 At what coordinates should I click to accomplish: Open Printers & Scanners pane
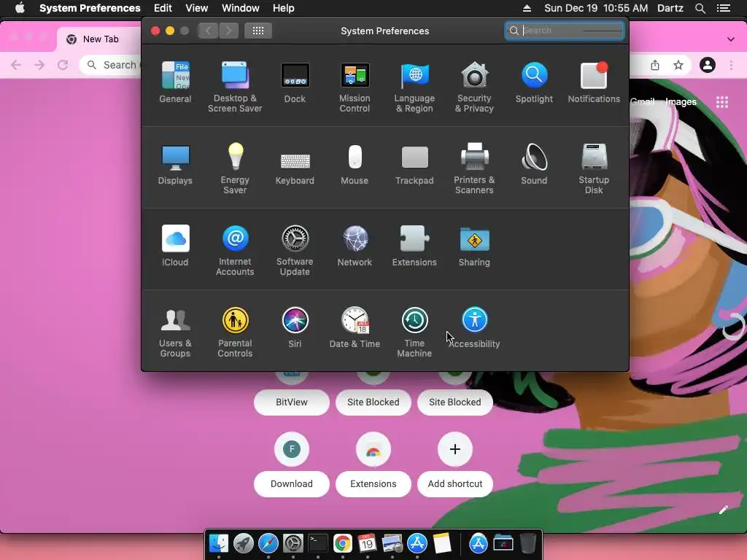point(474,168)
